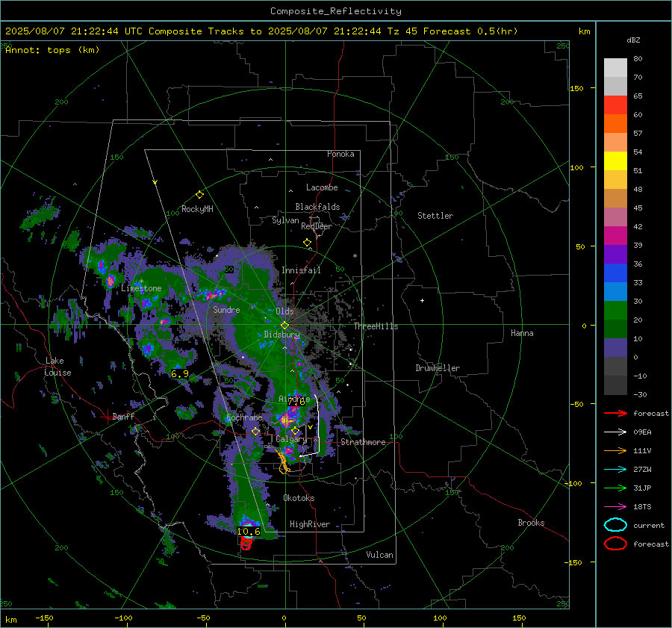Click the 'Forecast 0.5(hr)' header text
Viewport: 672px width, 628px height.
[470, 31]
